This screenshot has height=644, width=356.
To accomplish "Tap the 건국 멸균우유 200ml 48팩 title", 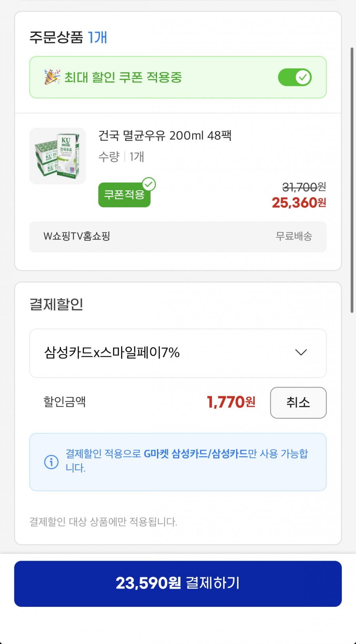I will pyautogui.click(x=165, y=136).
